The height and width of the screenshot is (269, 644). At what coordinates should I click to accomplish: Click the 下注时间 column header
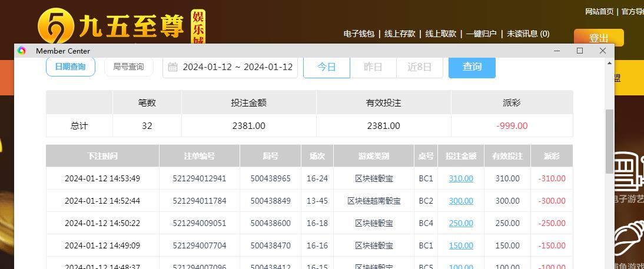(102, 156)
